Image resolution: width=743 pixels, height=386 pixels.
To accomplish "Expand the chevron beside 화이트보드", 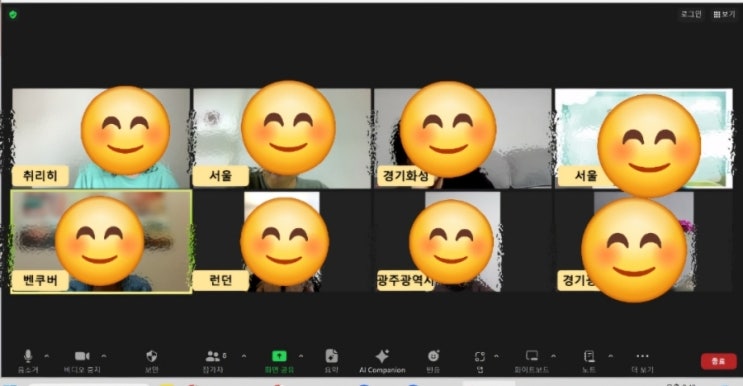I will (553, 355).
